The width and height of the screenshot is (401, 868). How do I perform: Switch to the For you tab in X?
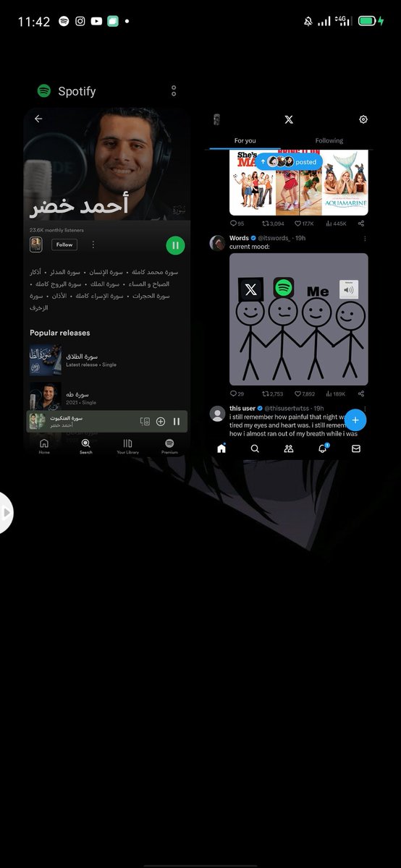245,141
